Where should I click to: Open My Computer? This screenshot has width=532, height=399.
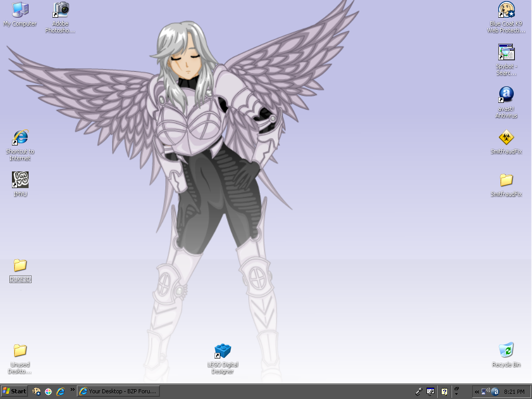[20, 9]
